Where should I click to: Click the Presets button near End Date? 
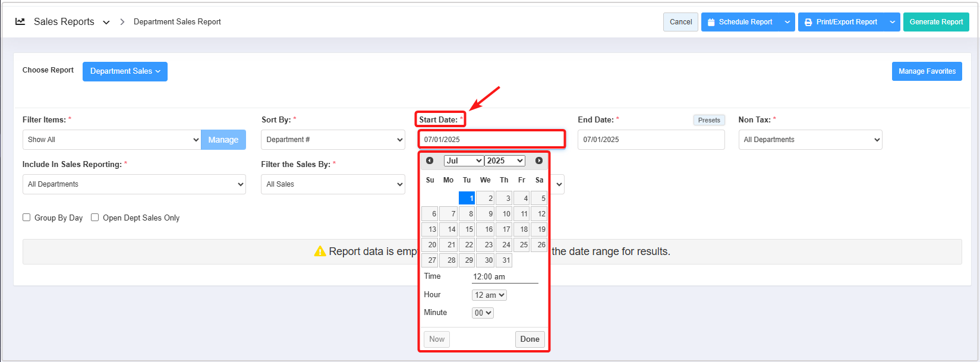[x=709, y=120]
